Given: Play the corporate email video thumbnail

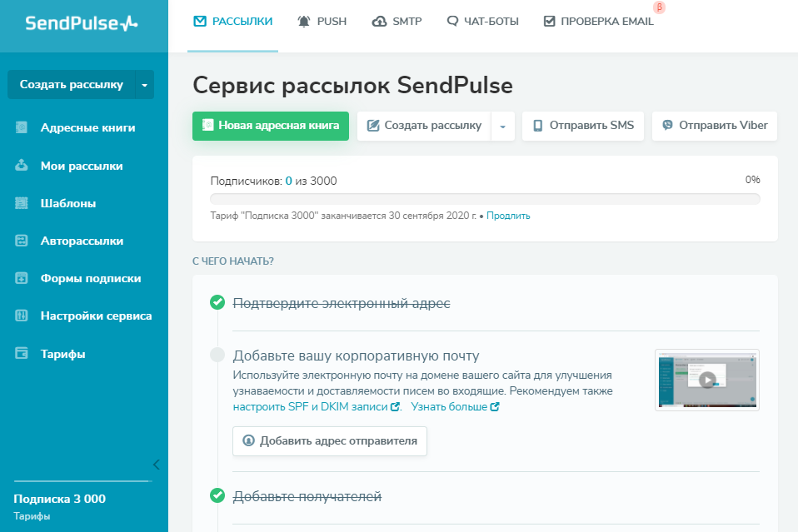Looking at the screenshot, I should coord(706,380).
